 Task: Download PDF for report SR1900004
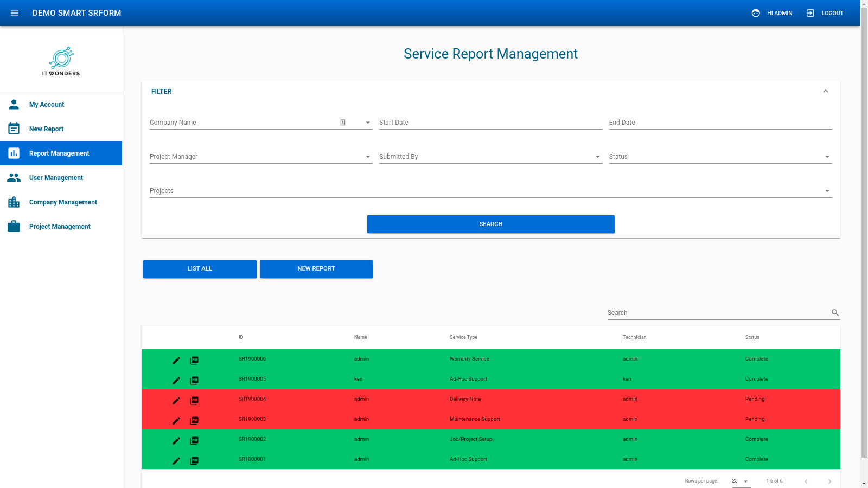coord(194,400)
